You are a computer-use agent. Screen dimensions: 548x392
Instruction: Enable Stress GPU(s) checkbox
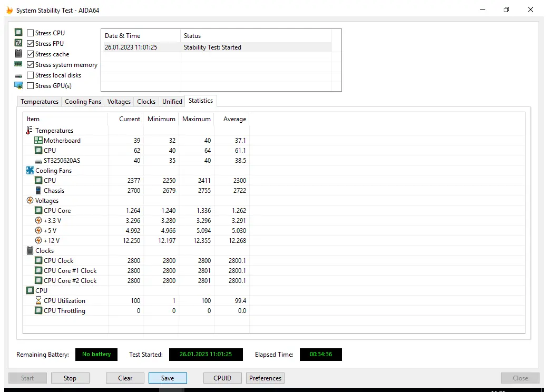[31, 86]
